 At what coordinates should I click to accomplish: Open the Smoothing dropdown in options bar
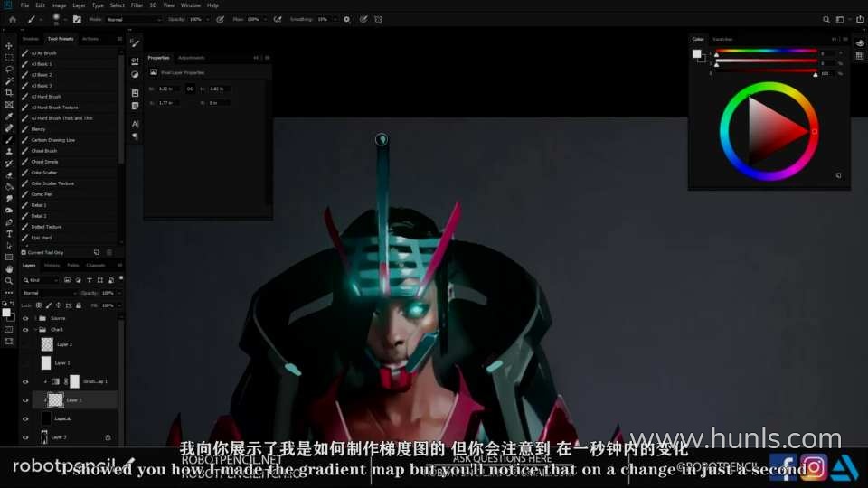pos(335,19)
